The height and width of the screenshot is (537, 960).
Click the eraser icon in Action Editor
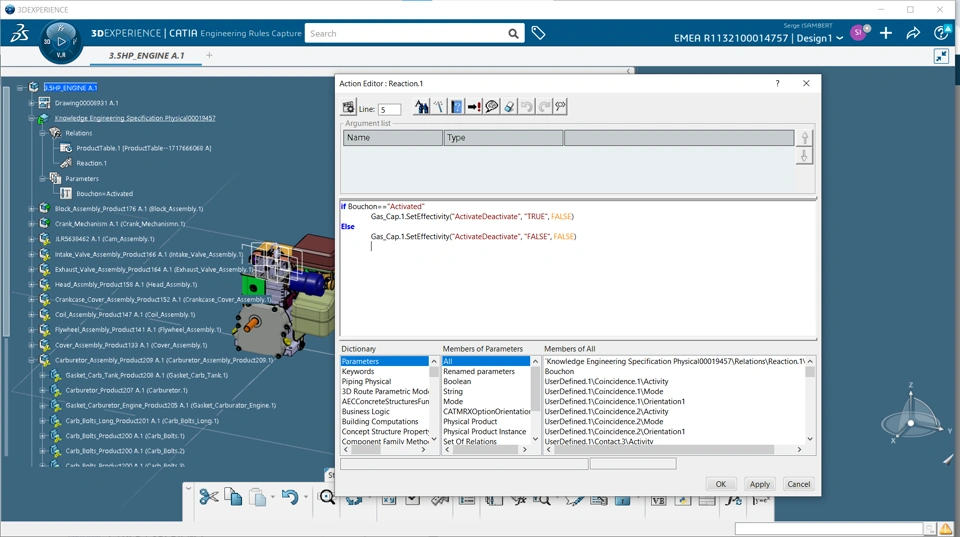[x=509, y=107]
